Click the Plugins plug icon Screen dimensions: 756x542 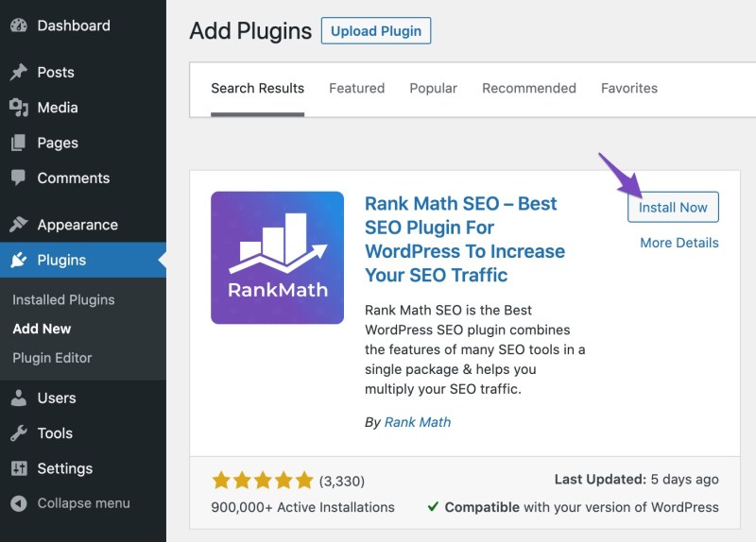18,261
